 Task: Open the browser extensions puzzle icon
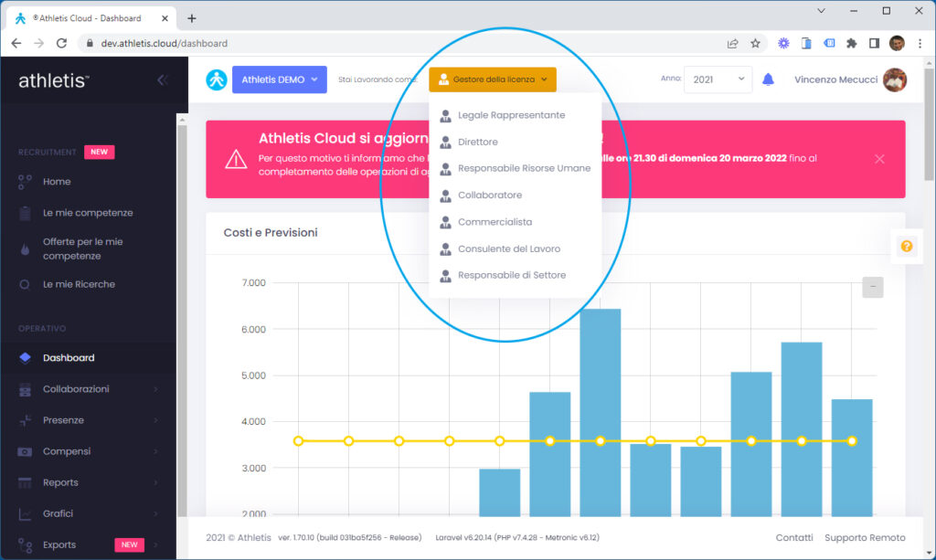tap(851, 43)
